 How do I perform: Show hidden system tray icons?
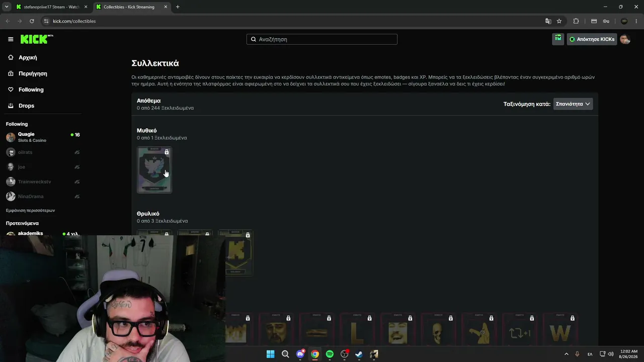tap(566, 354)
